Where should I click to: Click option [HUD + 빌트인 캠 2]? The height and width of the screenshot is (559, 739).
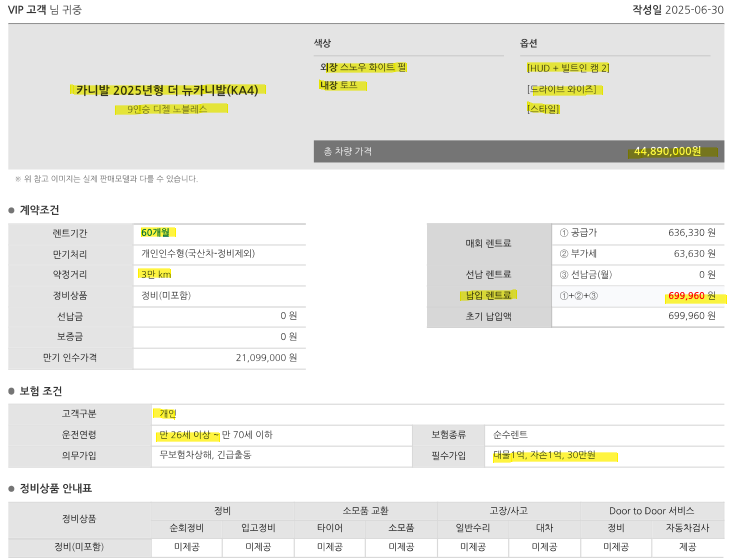tap(567, 68)
